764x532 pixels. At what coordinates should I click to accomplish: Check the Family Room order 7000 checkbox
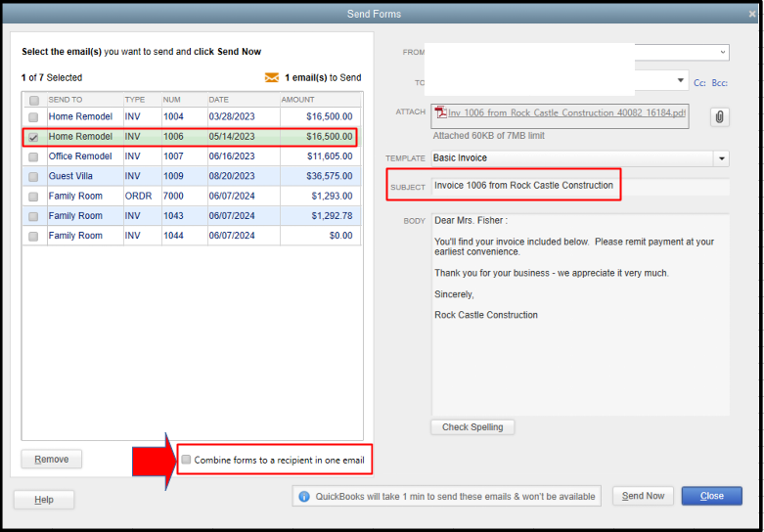[33, 197]
